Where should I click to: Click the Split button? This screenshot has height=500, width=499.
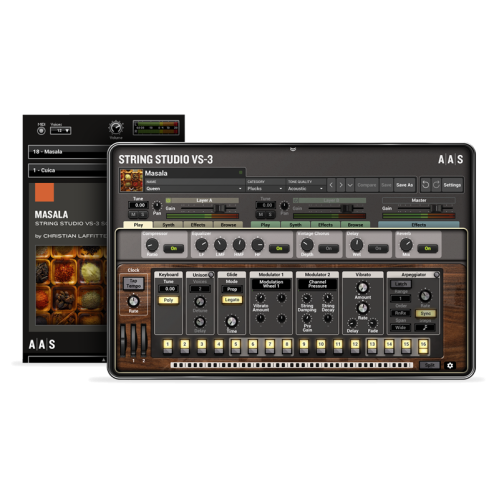pos(429,365)
